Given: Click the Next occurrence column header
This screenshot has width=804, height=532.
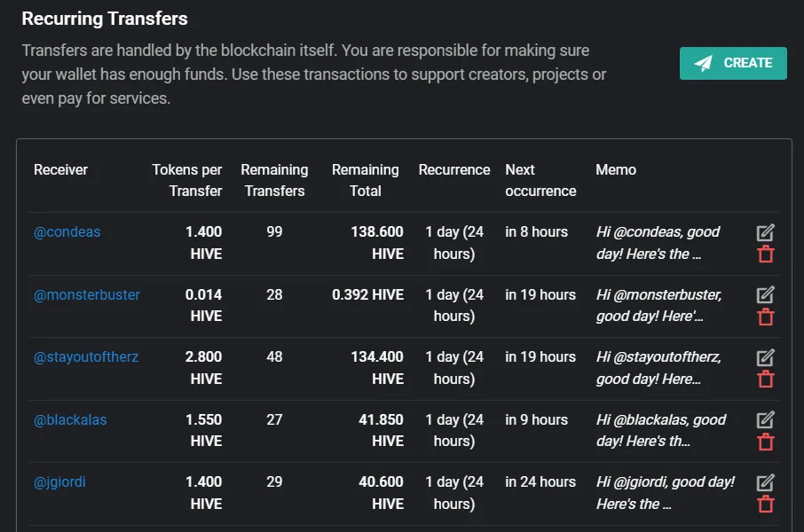Looking at the screenshot, I should pyautogui.click(x=540, y=180).
